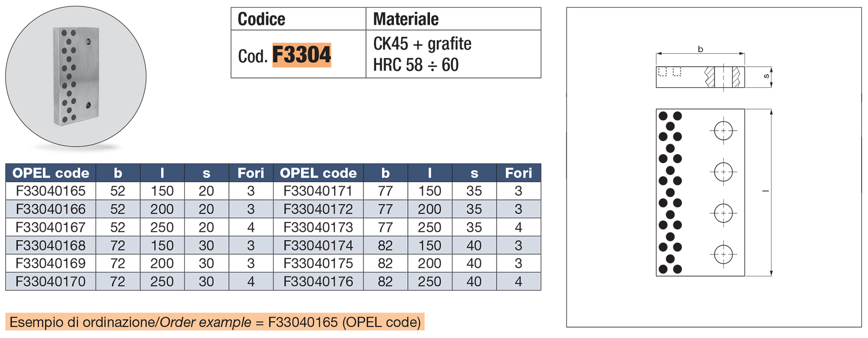Click the s thickness dimension label
The height and width of the screenshot is (338, 868).
(x=766, y=76)
